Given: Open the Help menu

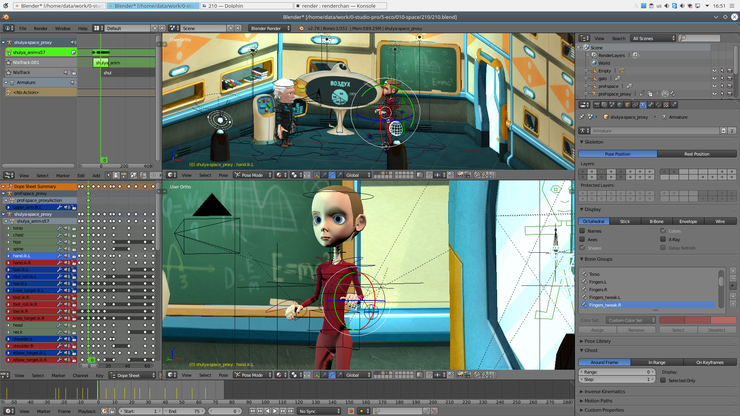Looking at the screenshot, I should tap(83, 28).
